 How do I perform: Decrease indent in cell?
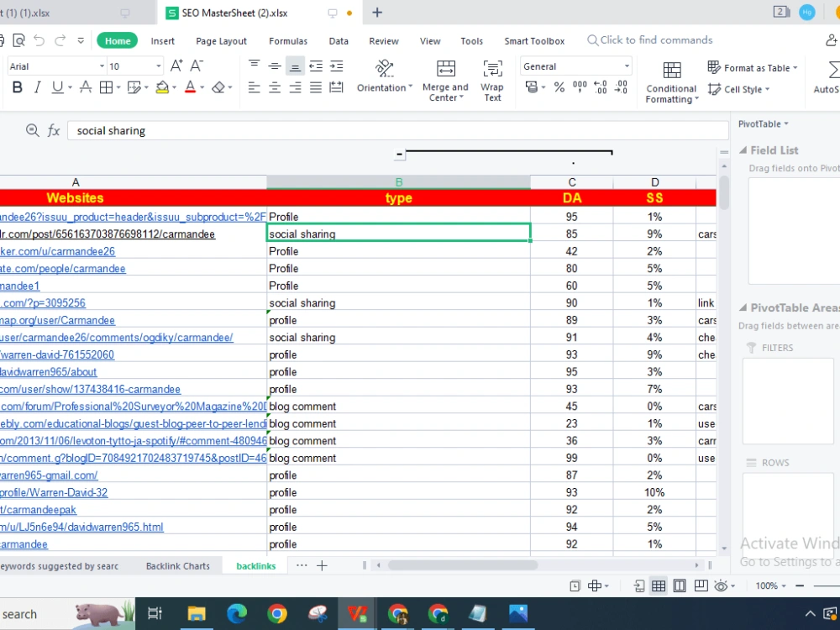[316, 66]
